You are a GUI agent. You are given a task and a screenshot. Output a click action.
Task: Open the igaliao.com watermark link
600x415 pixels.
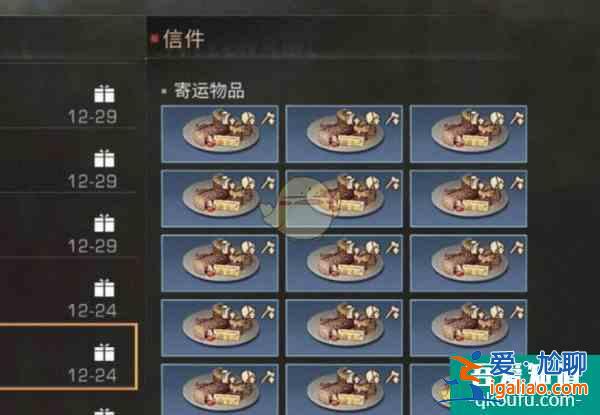tap(538, 389)
